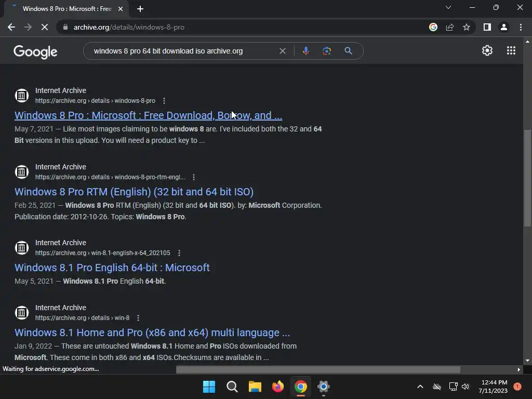Open Settings from the taskbar
The width and height of the screenshot is (532, 399).
(324, 387)
